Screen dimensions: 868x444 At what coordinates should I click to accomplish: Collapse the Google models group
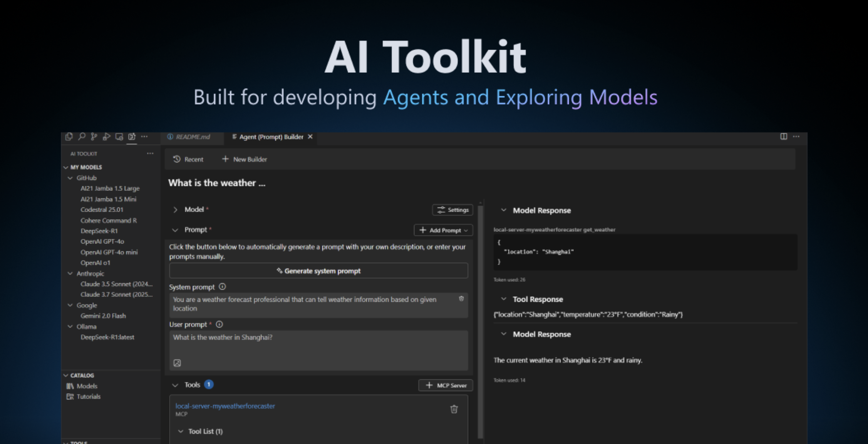pos(70,305)
